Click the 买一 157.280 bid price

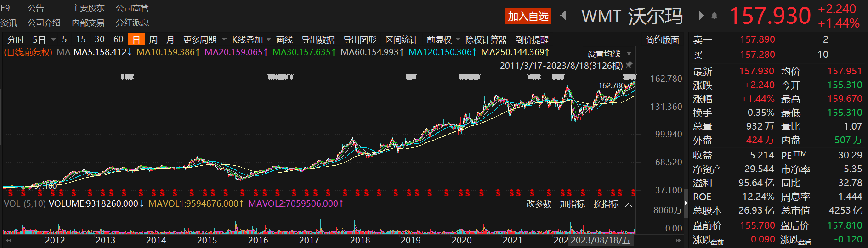pos(757,54)
